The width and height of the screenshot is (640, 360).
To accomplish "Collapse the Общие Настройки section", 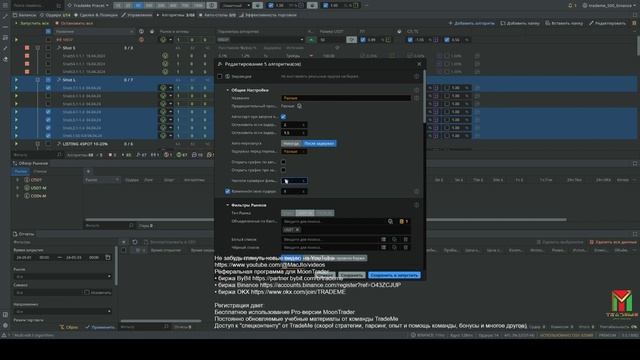I will [228, 90].
